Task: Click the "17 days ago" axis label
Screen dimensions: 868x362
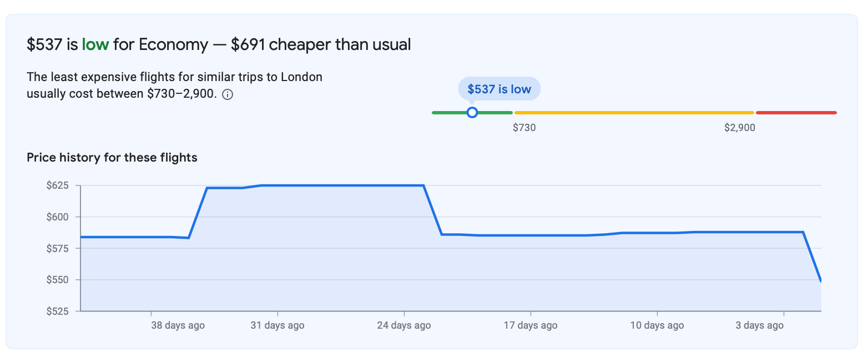Action: [x=531, y=325]
